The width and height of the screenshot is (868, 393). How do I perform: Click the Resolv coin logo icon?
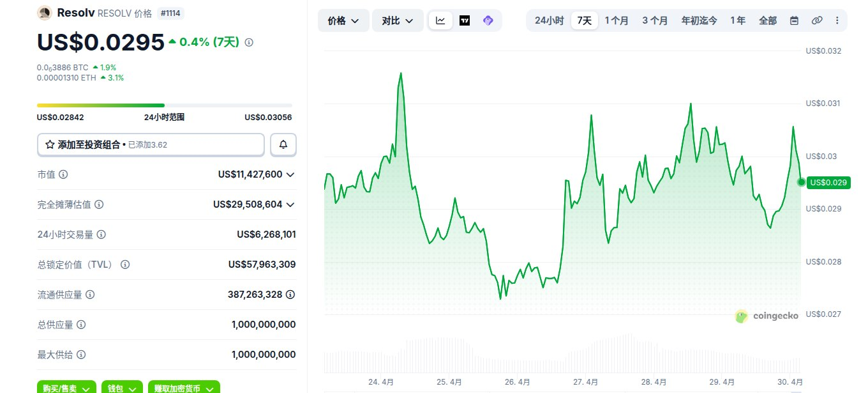coord(44,12)
